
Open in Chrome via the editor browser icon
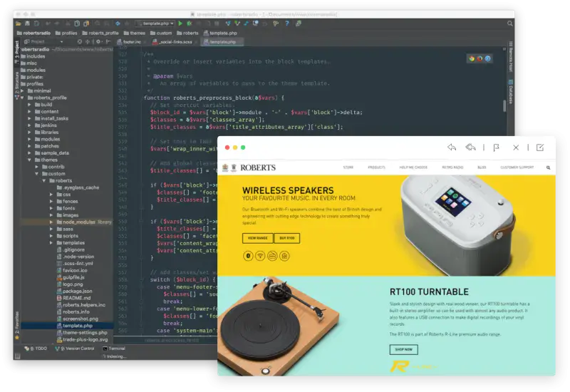(x=472, y=58)
